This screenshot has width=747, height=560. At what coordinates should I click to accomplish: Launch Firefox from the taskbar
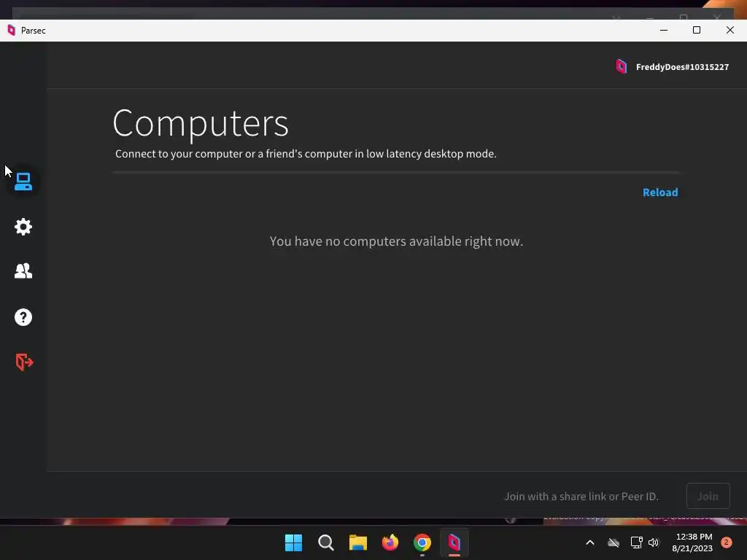click(390, 542)
